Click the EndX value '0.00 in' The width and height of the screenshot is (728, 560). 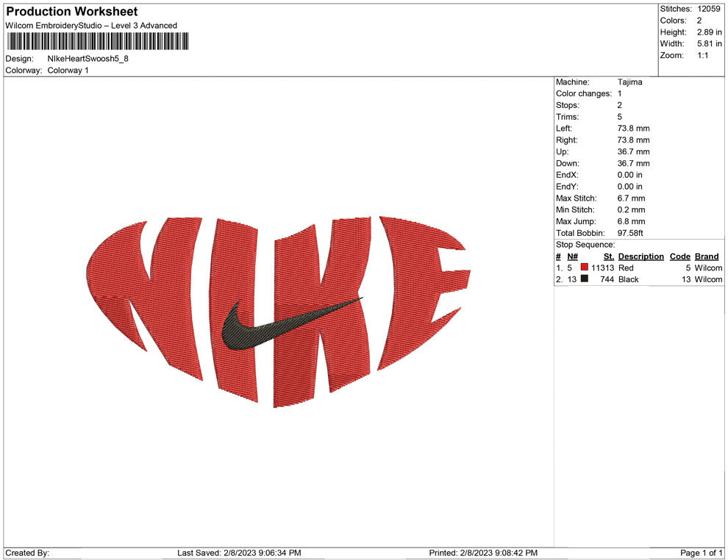[x=629, y=175]
